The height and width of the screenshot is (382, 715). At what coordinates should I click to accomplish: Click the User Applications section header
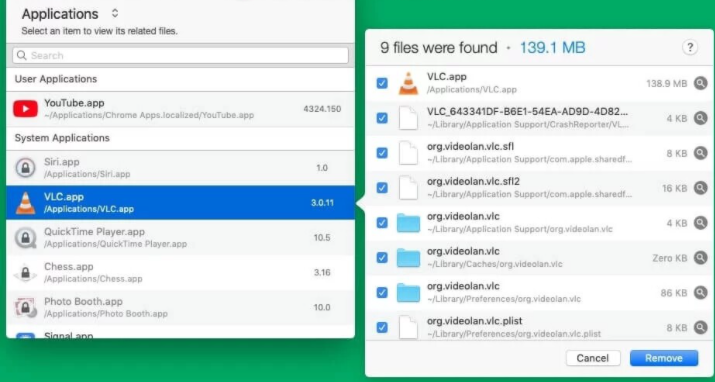coord(56,79)
